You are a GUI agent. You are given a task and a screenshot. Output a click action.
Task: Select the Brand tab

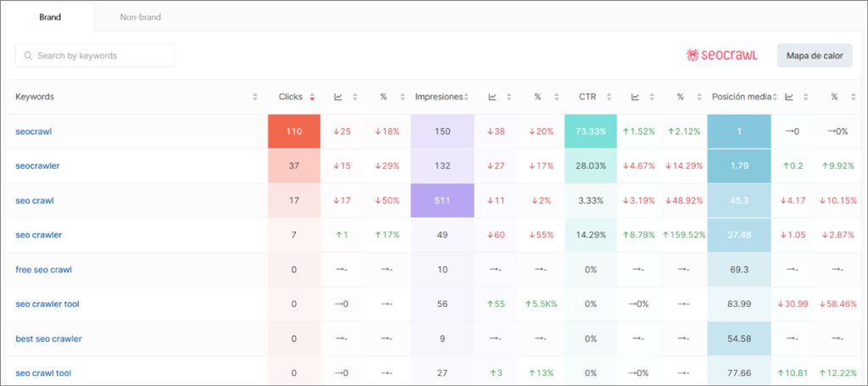50,17
